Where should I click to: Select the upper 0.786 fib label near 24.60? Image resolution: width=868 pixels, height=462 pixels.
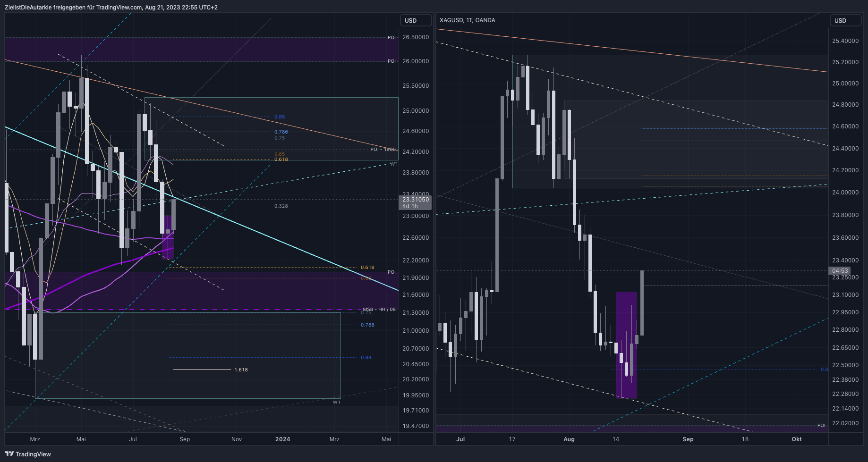tap(281, 132)
